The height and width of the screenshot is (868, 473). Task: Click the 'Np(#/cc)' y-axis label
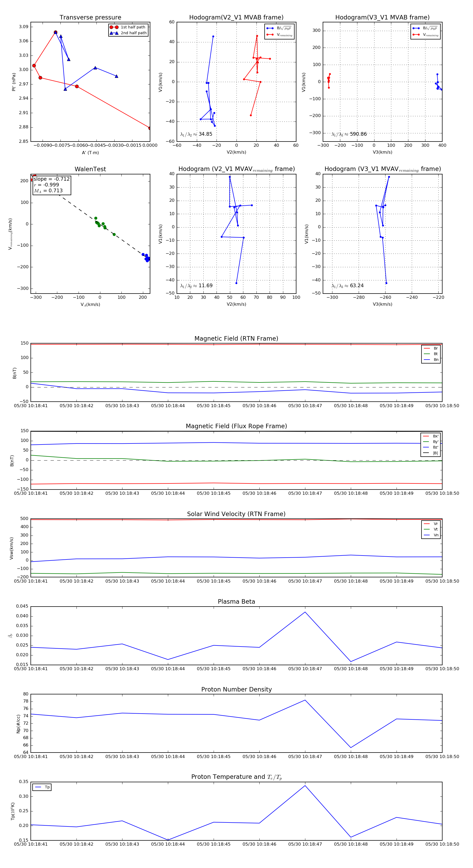18,724
